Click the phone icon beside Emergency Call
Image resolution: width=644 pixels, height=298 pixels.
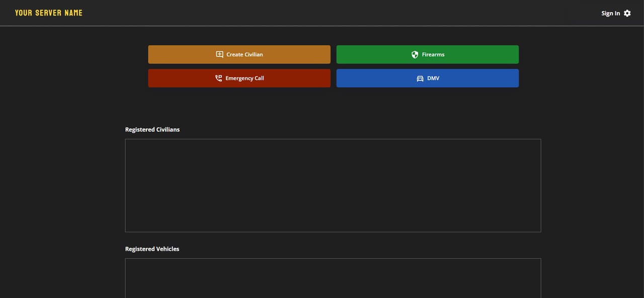pyautogui.click(x=218, y=78)
